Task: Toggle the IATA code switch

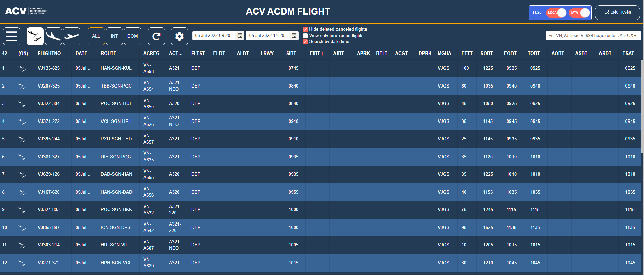Action: 580,13
